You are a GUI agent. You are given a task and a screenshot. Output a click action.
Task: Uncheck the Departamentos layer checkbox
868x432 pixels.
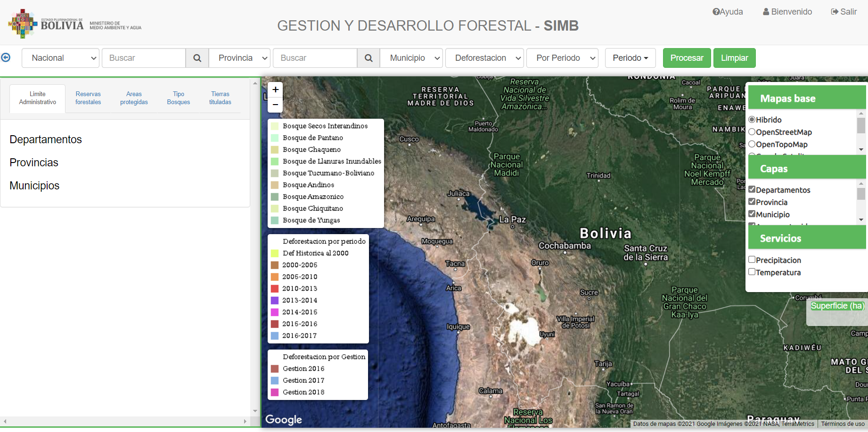tap(752, 189)
